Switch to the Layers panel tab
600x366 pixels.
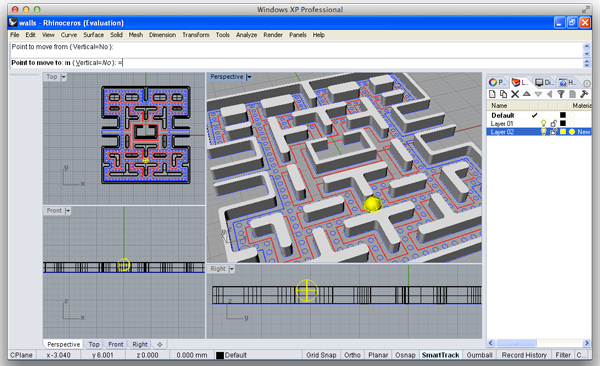520,82
